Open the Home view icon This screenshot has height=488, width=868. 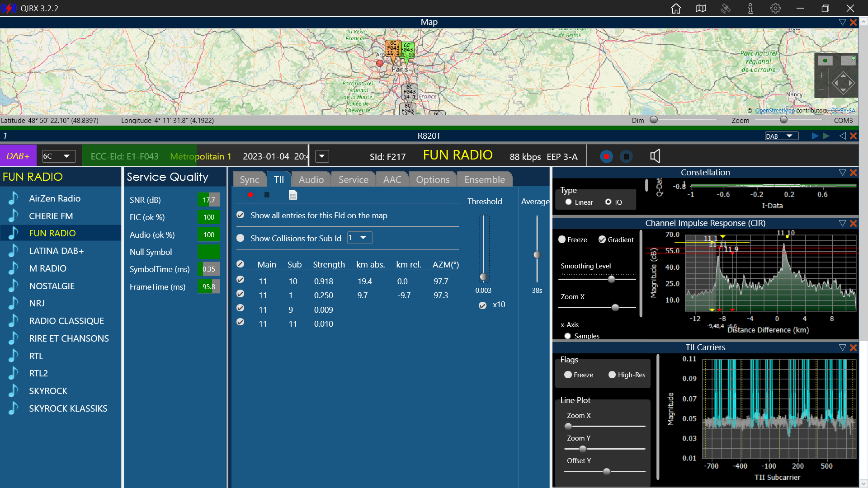(676, 9)
